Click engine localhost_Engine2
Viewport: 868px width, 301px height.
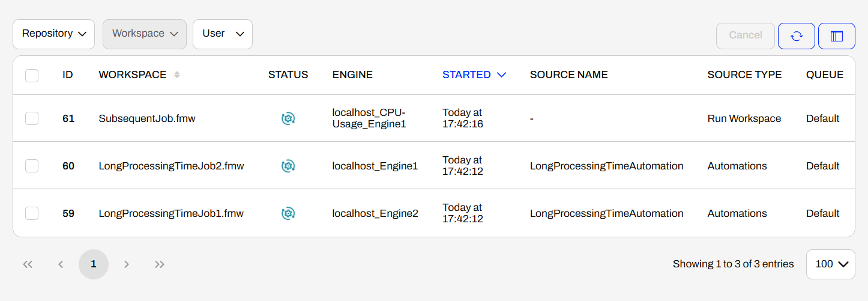click(375, 214)
